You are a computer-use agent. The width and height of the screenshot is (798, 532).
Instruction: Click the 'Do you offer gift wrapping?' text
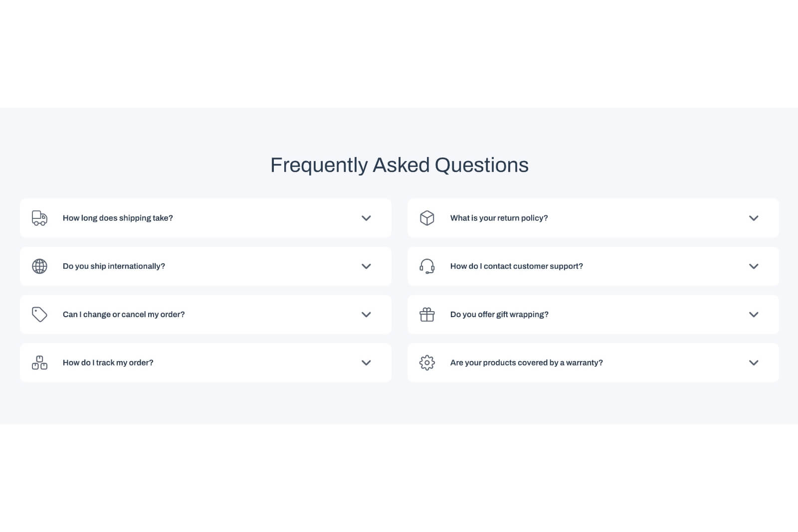point(499,314)
